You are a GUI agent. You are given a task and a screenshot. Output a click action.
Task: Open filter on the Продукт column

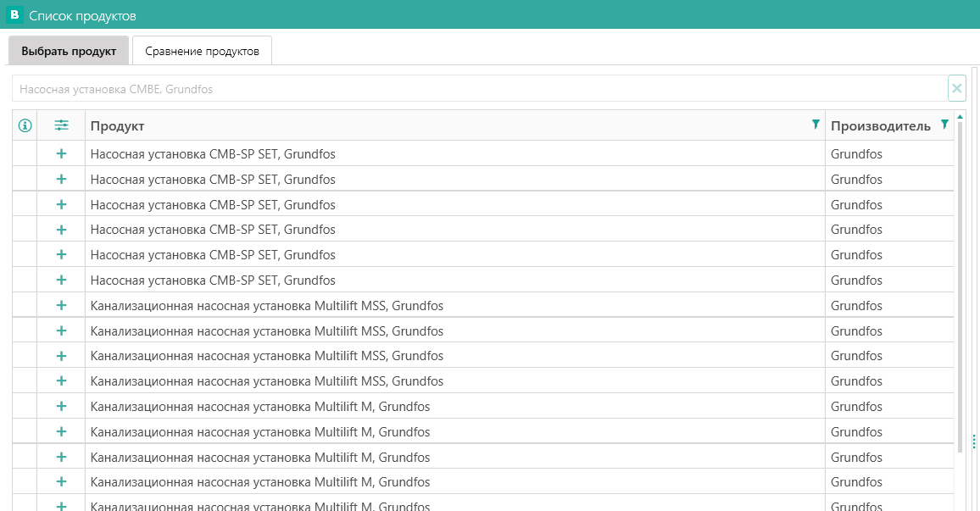[x=816, y=125]
